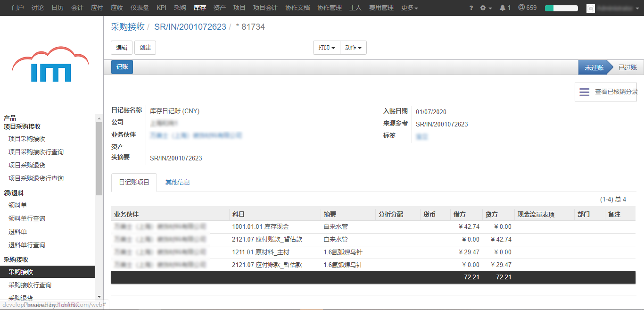Click the sidebar vertical scrollbar thumb

99,158
